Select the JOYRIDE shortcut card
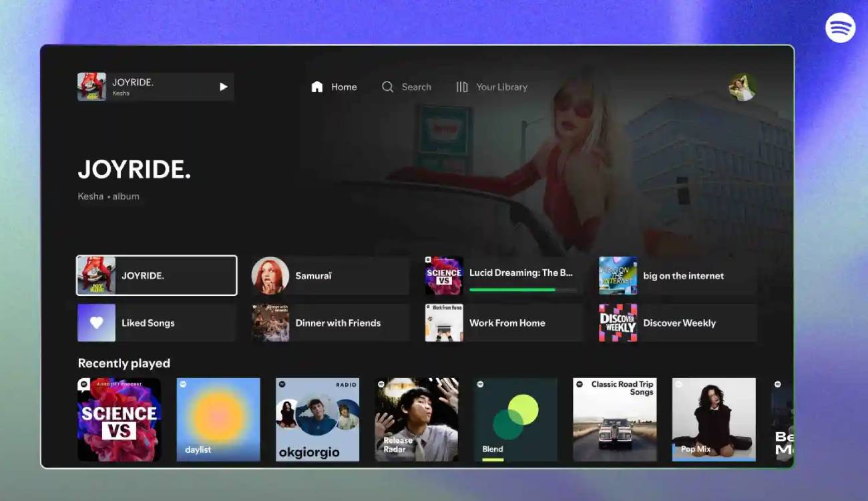Screen dimensions: 868x501 [156, 275]
